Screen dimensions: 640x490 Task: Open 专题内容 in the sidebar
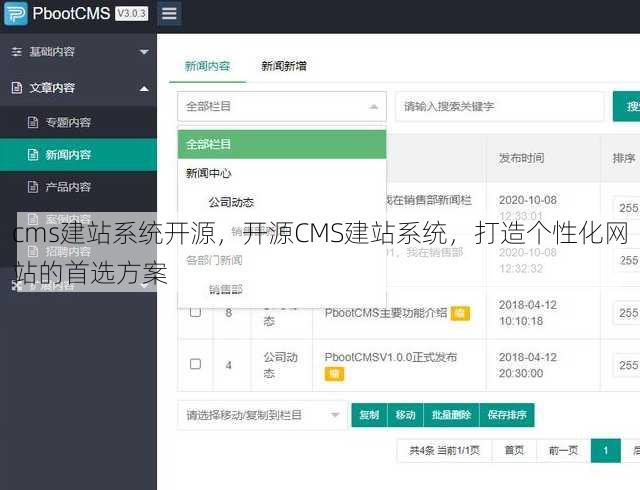click(78, 122)
